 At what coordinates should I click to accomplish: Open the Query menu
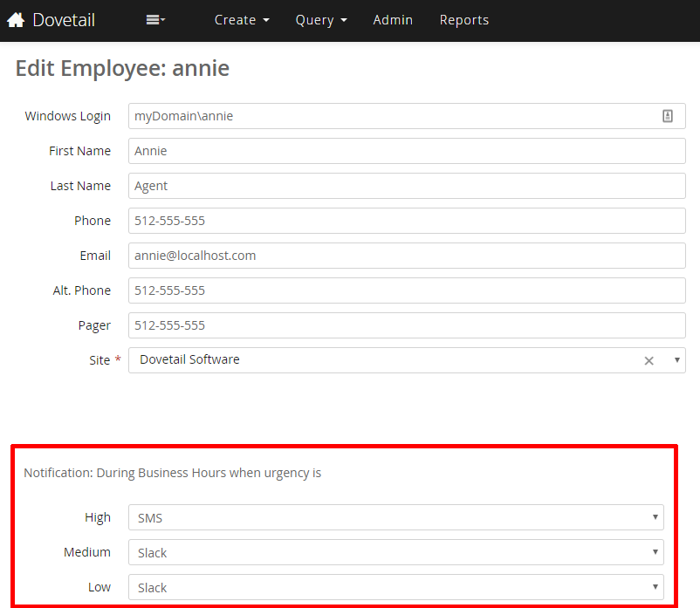coord(320,20)
